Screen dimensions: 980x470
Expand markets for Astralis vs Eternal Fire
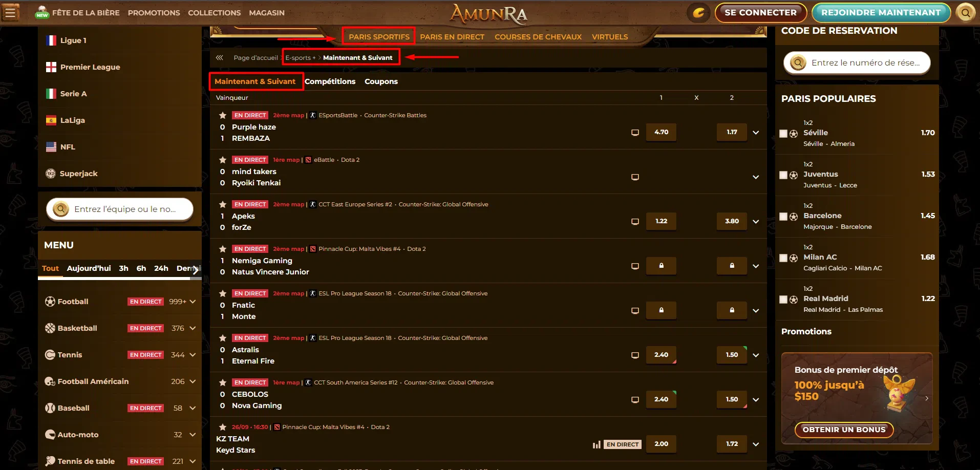756,355
